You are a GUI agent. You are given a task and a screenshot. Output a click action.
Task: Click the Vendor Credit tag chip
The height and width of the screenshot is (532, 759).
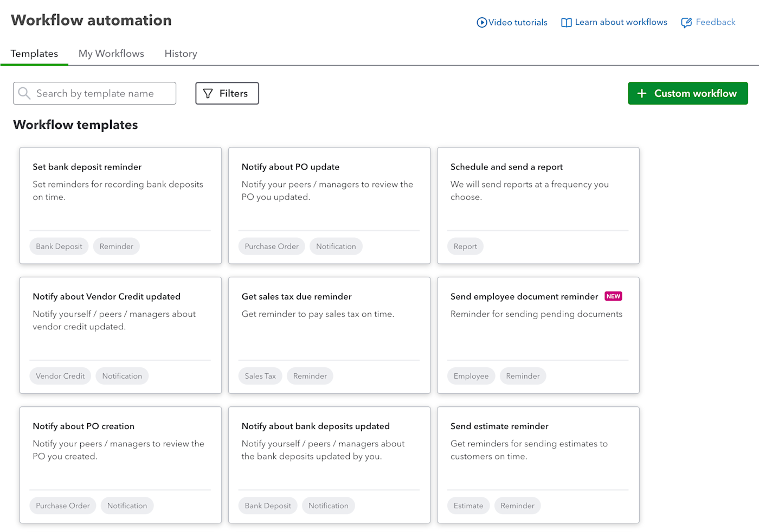click(60, 376)
